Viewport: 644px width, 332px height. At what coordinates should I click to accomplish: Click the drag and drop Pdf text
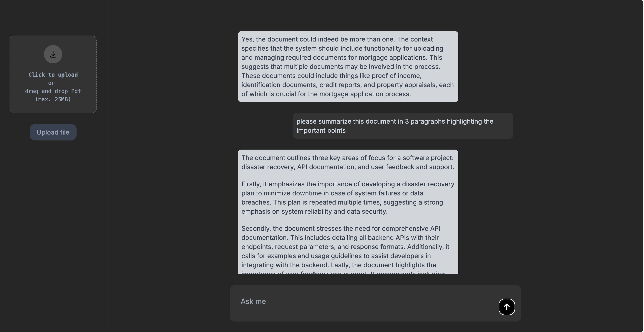pyautogui.click(x=53, y=91)
